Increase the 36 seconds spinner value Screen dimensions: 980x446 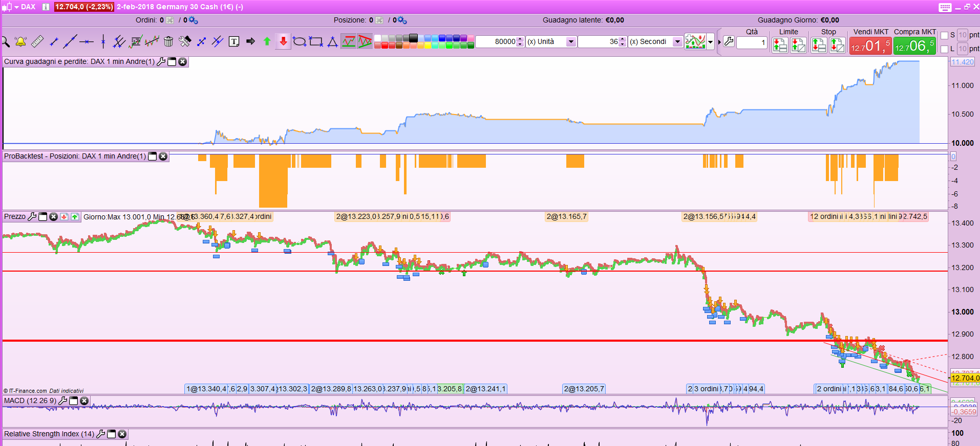pyautogui.click(x=623, y=39)
